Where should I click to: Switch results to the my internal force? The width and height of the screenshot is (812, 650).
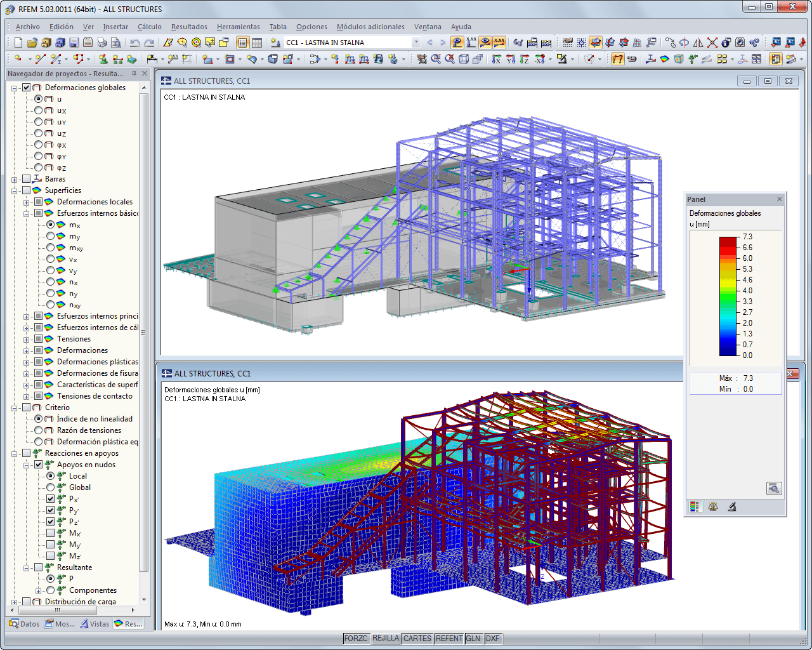[50, 236]
